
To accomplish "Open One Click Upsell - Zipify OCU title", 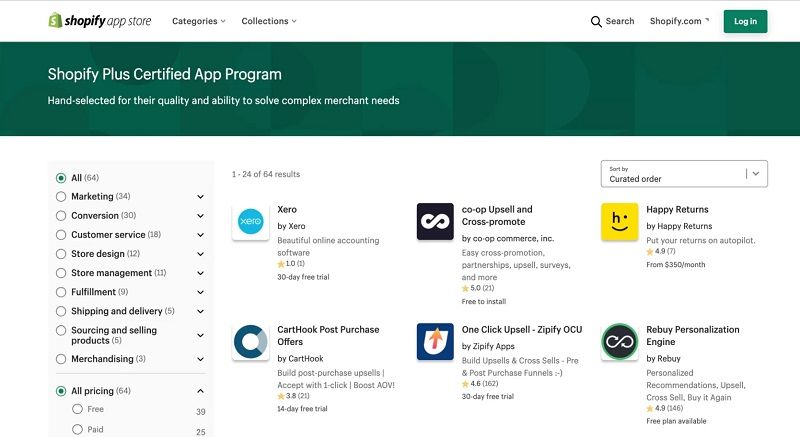I will (522, 330).
